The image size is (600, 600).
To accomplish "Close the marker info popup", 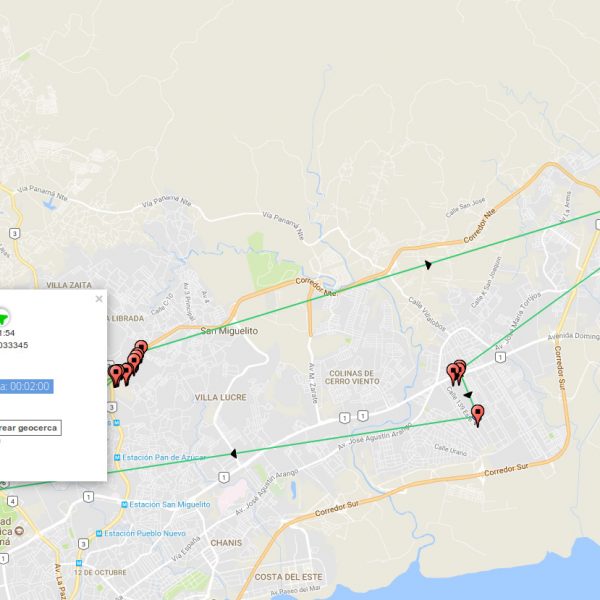I will click(x=98, y=298).
